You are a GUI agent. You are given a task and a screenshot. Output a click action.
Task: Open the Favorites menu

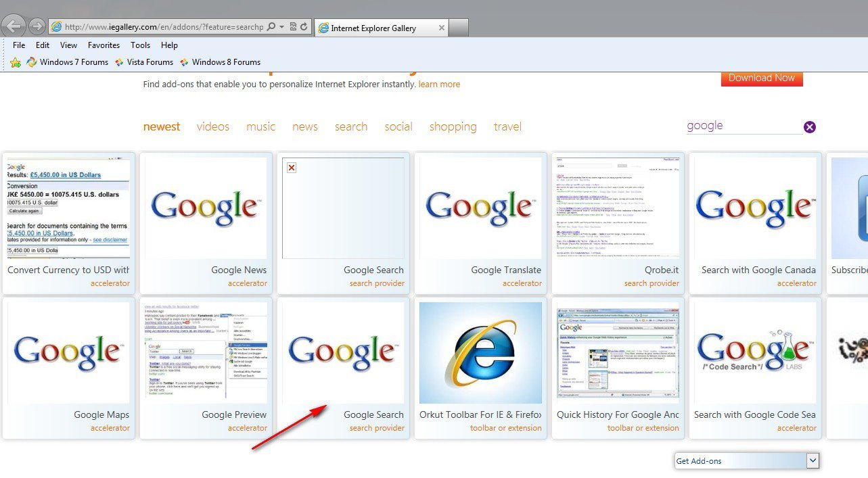tap(104, 45)
